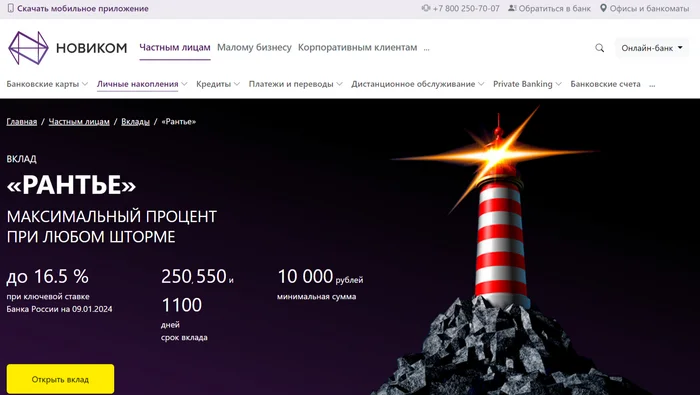Click the НОВИКОМ wordmark text
The image size is (700, 395).
(92, 48)
